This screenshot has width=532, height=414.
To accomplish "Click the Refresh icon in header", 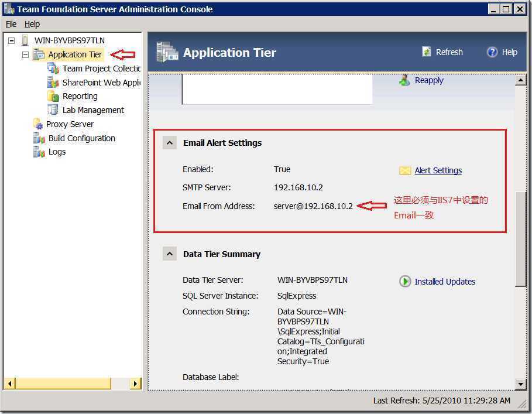I will [x=427, y=52].
